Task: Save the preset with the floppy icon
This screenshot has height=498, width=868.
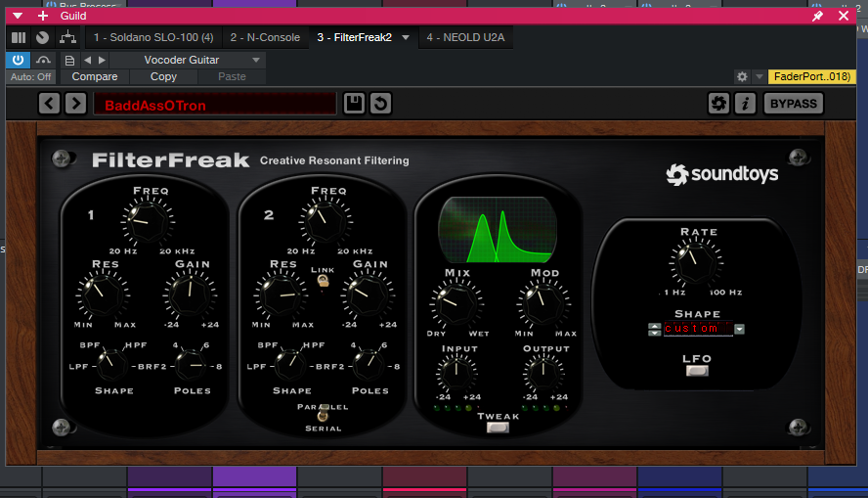Action: [x=354, y=104]
